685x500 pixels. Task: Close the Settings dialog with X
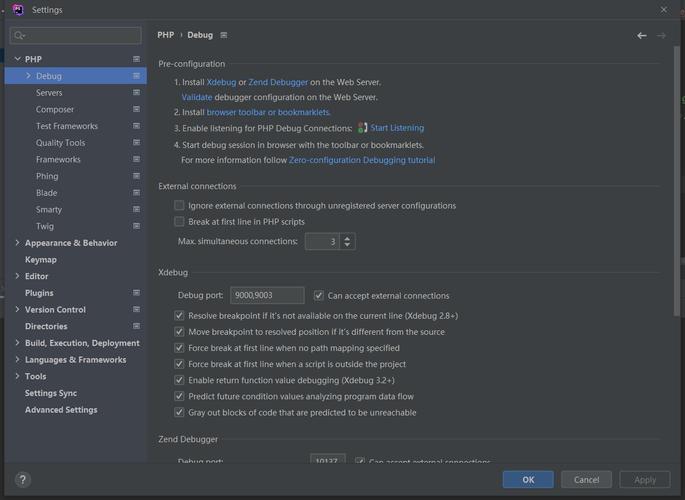point(664,9)
